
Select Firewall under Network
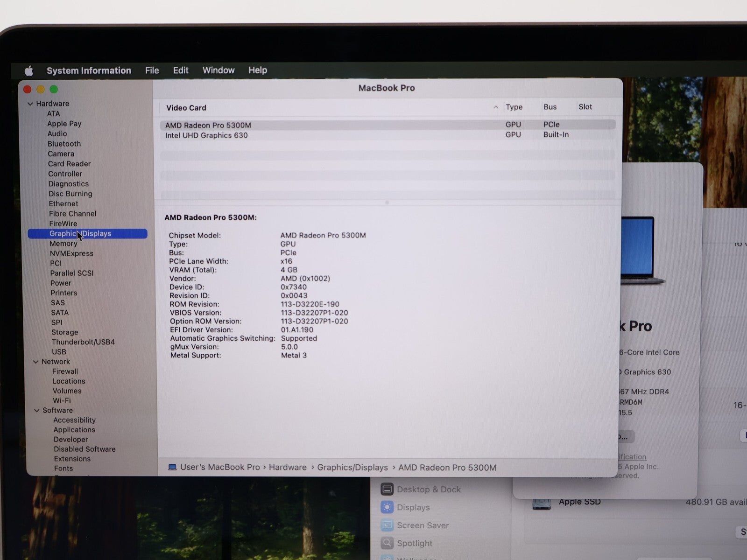65,371
